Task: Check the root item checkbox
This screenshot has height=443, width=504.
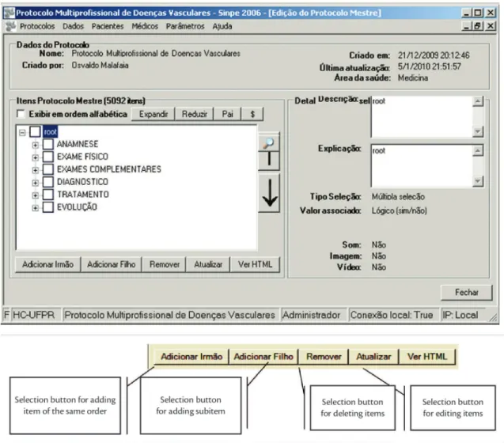Action: (x=35, y=131)
